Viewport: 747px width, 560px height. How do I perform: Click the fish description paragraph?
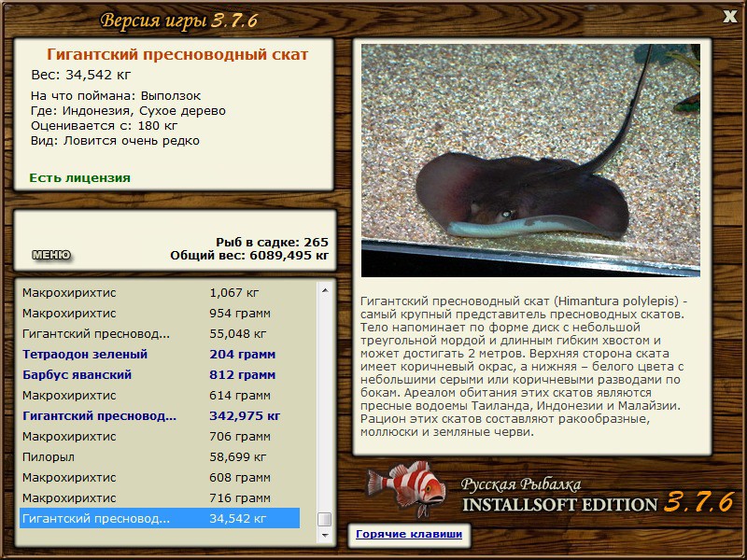pos(524,366)
